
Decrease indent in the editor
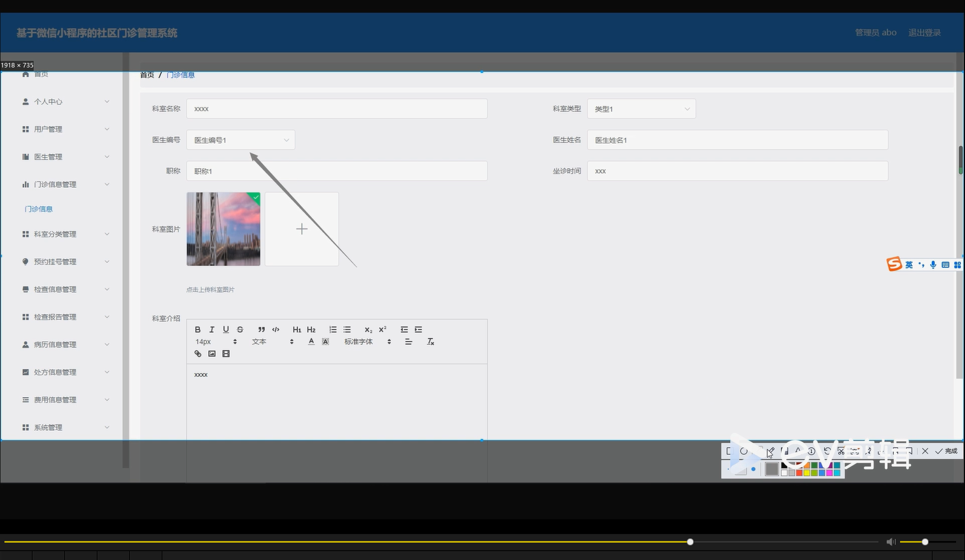coord(404,330)
